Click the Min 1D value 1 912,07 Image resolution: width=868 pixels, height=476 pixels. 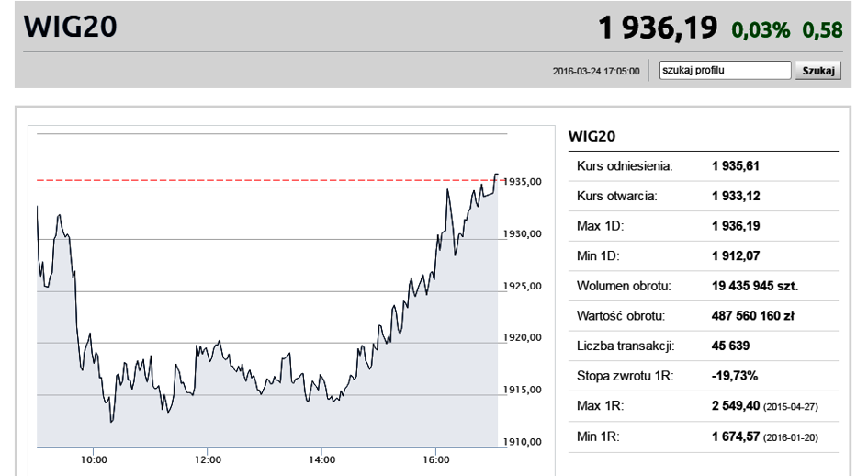pyautogui.click(x=736, y=256)
